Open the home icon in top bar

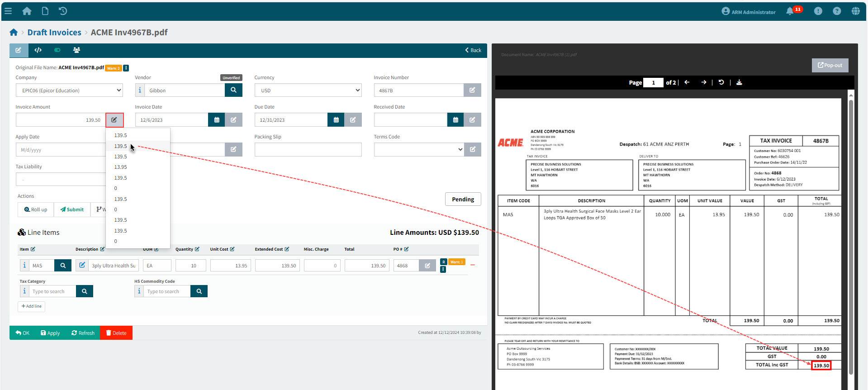pyautogui.click(x=27, y=11)
